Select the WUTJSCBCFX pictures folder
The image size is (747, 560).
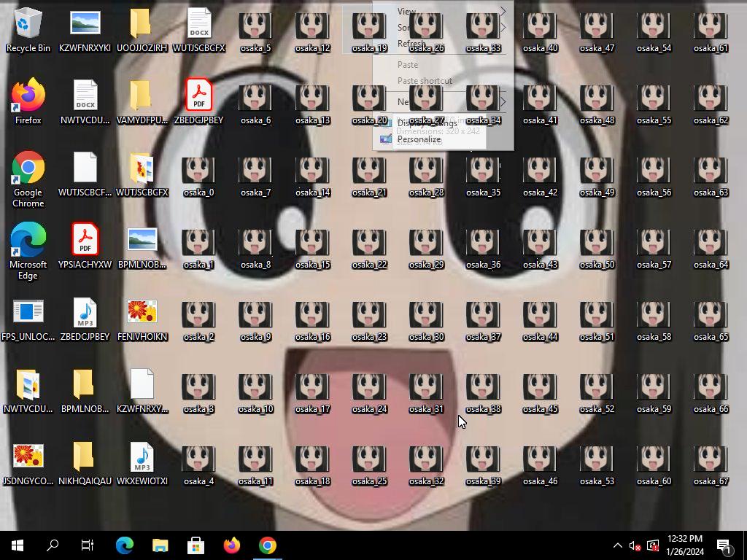(142, 174)
